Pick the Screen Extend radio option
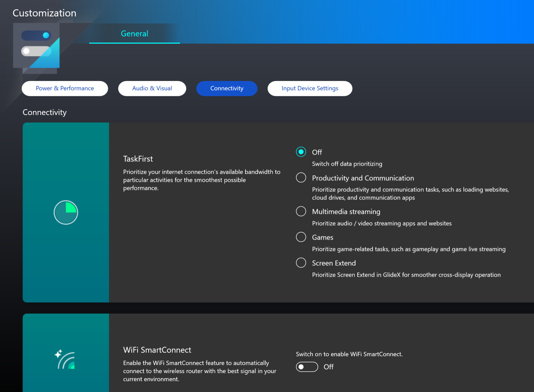534x392 pixels. pos(301,263)
